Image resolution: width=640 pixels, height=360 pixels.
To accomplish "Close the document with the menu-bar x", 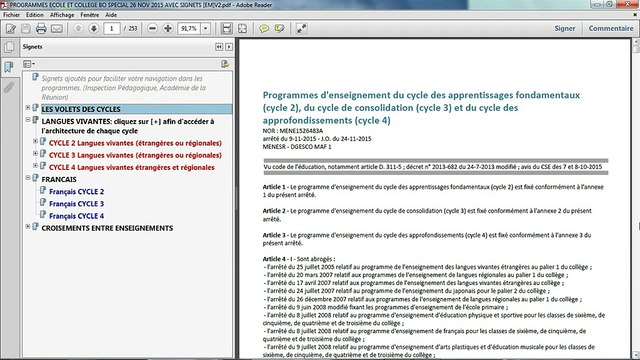I will pos(635,15).
